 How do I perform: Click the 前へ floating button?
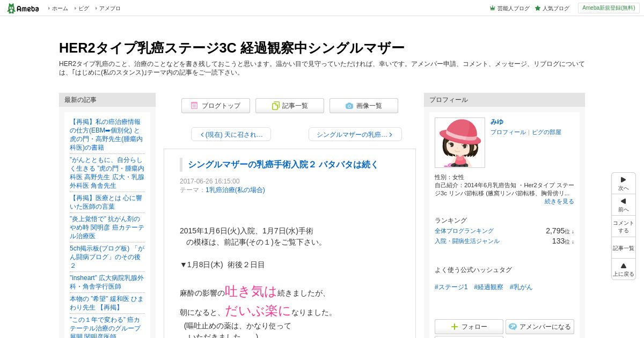[624, 205]
